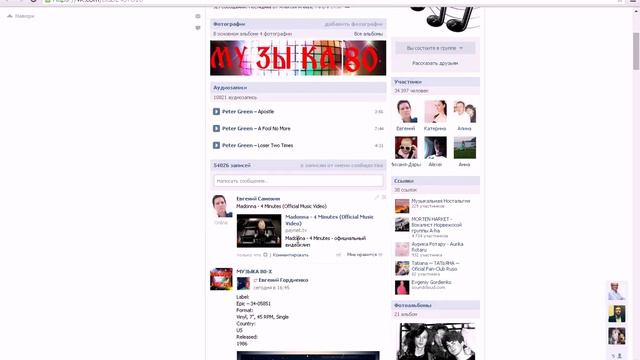Delete the Madonna post with X icon
Viewport: 640px width, 360px height.
[x=384, y=197]
